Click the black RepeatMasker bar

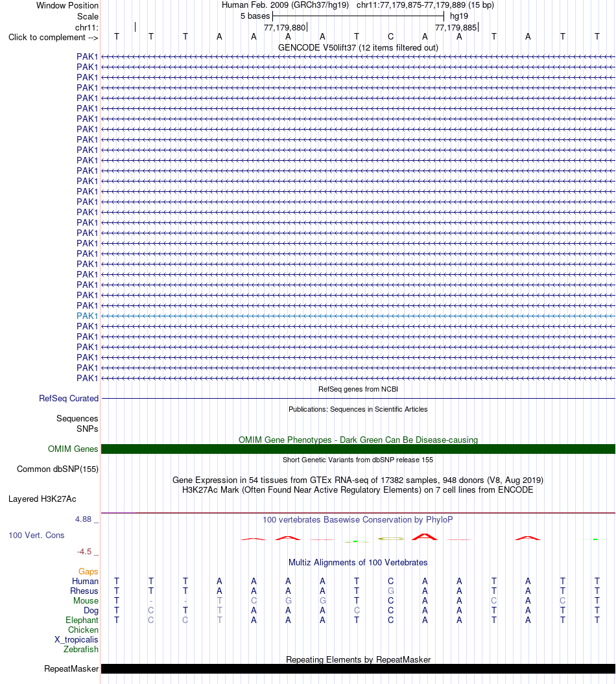pos(358,668)
